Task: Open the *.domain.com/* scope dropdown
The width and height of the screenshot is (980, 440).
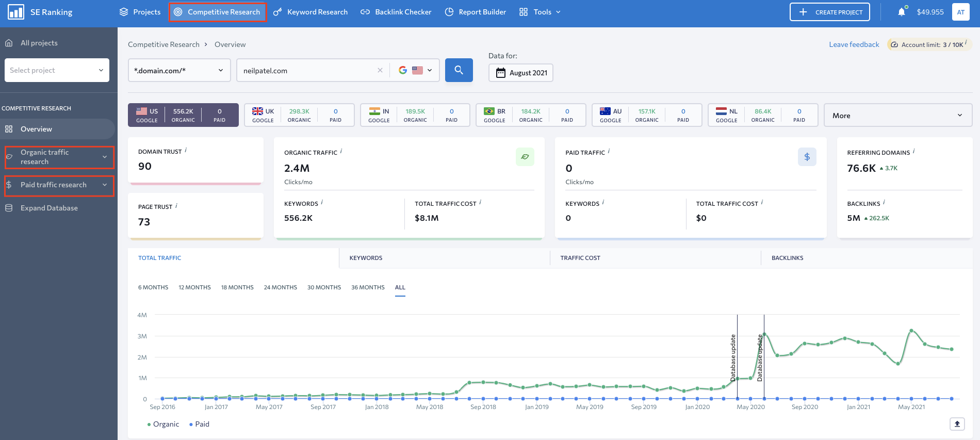Action: pyautogui.click(x=179, y=70)
